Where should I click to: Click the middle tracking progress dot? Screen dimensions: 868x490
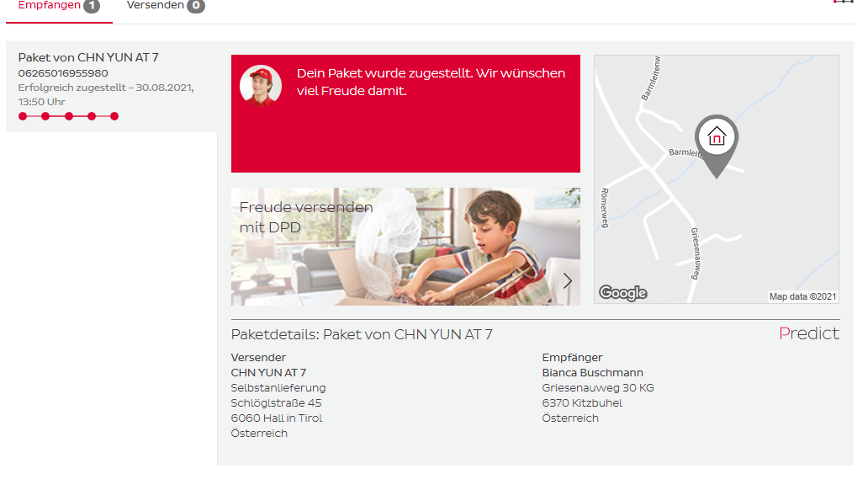point(69,116)
